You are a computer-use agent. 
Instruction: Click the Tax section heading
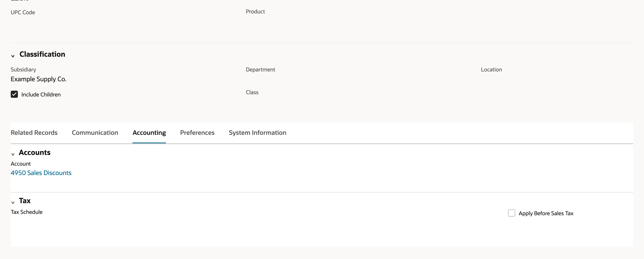point(25,201)
